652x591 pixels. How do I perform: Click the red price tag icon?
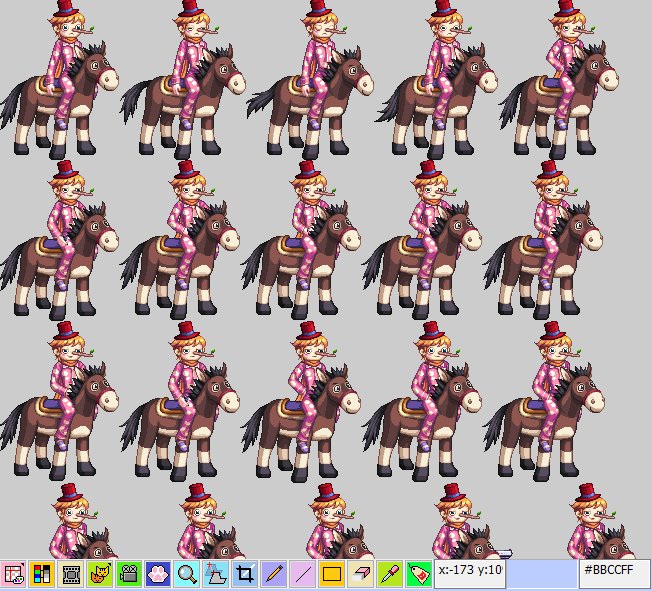tap(418, 574)
